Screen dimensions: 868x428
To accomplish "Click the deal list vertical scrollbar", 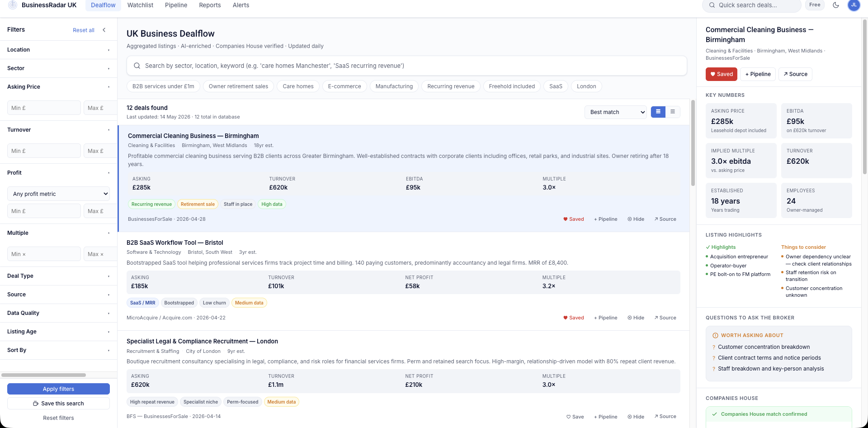I will 693,143.
